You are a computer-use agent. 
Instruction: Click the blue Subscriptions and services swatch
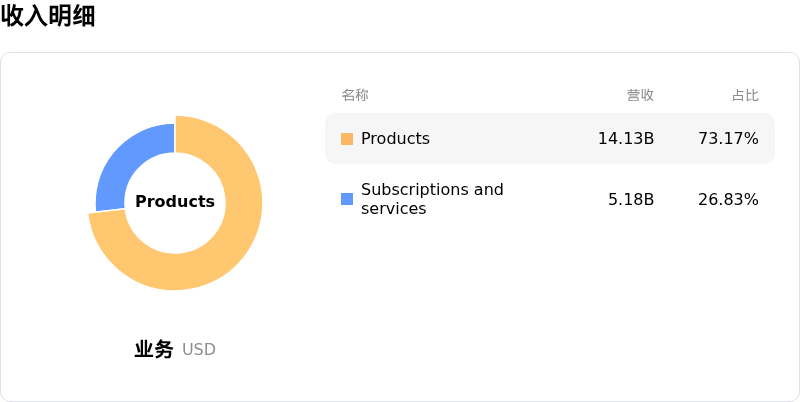347,199
